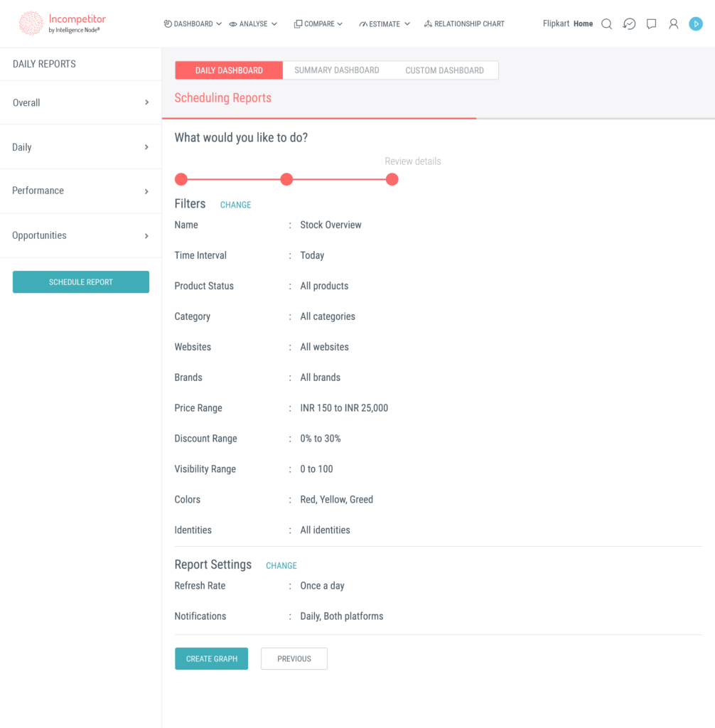The height and width of the screenshot is (728, 715).
Task: Click the blue play circle icon
Action: (696, 24)
